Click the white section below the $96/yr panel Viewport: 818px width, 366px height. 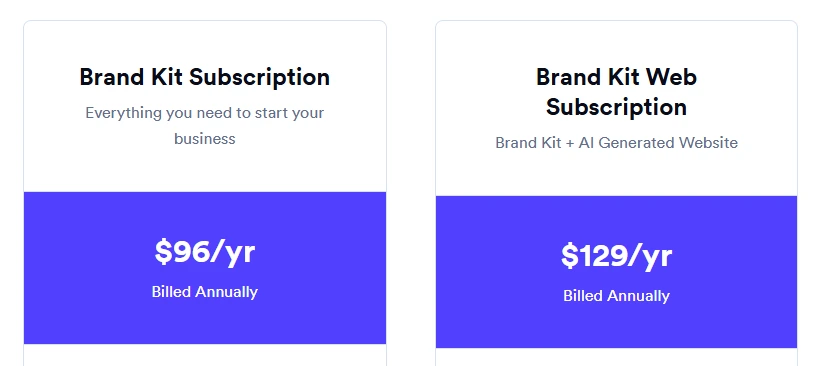pos(204,355)
